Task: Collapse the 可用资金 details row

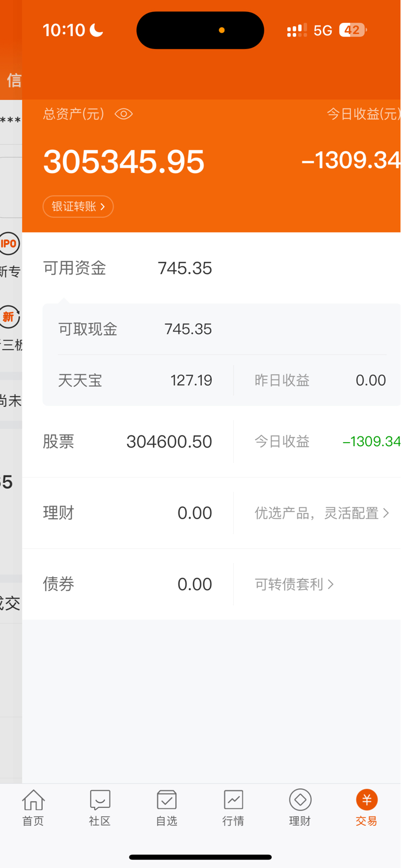Action: (x=211, y=268)
